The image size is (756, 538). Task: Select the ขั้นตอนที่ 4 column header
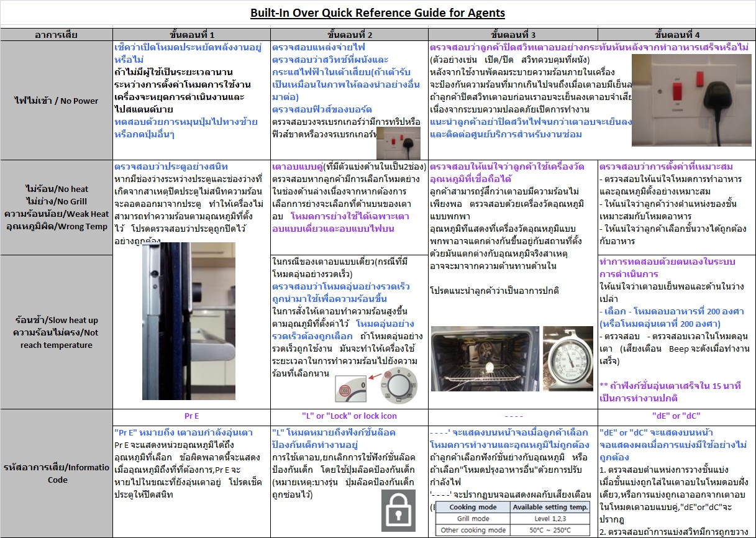pyautogui.click(x=676, y=35)
